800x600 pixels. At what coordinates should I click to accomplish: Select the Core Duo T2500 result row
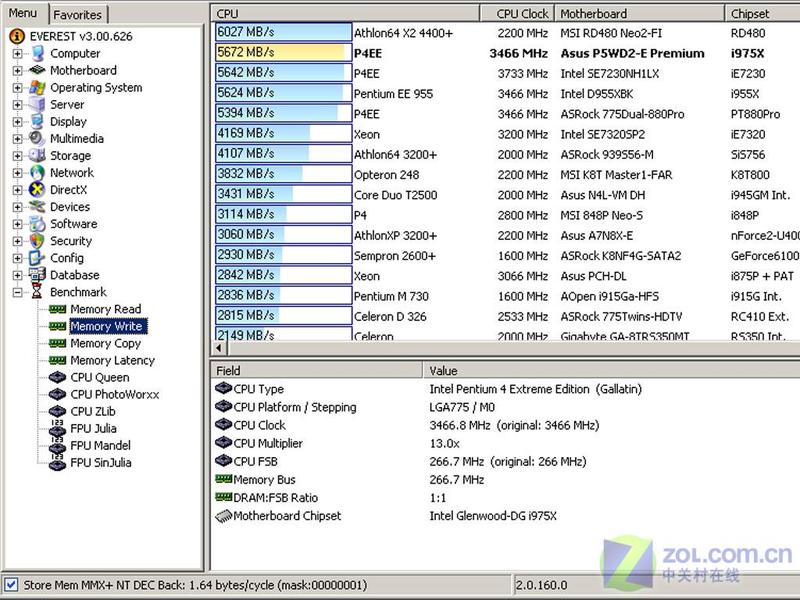pyautogui.click(x=505, y=195)
